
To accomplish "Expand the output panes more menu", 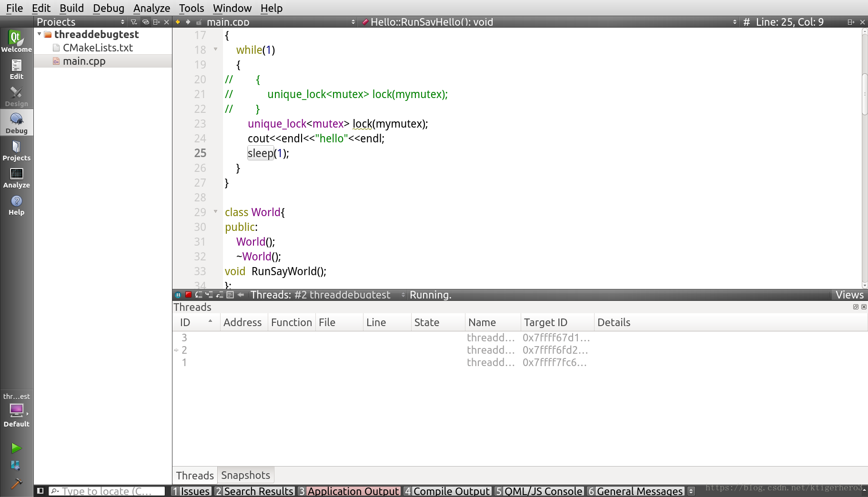I will pyautogui.click(x=691, y=491).
